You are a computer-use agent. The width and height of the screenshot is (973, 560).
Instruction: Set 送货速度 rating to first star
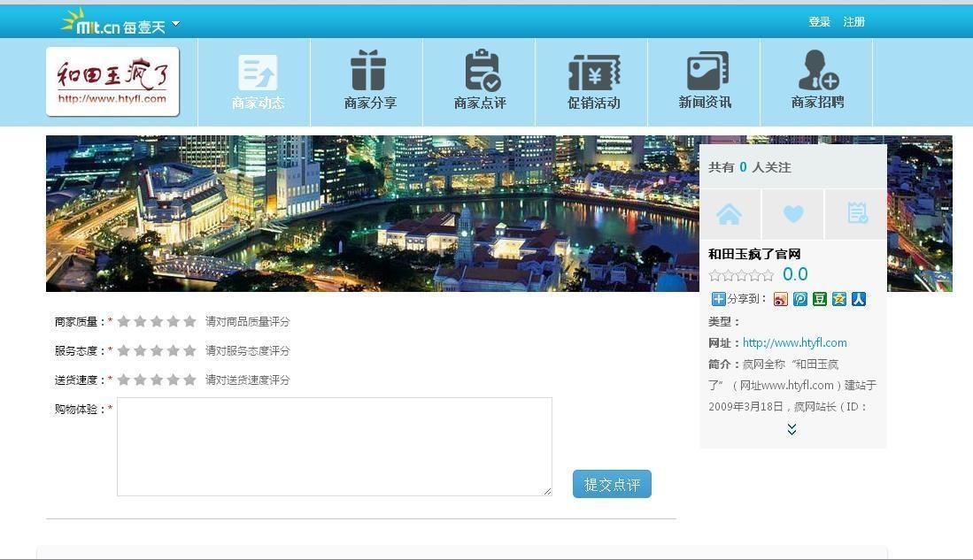click(124, 380)
